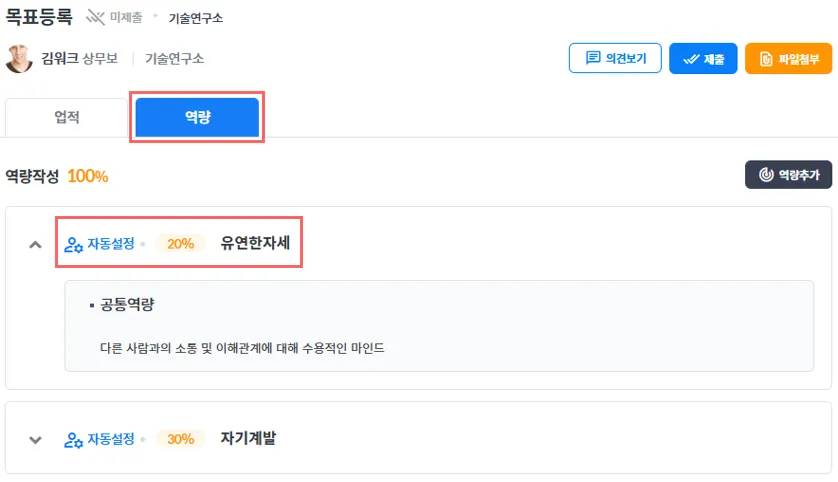Click 기술연구소 next to the 미제출 status
Image resolution: width=838 pixels, height=482 pixels.
tap(194, 18)
